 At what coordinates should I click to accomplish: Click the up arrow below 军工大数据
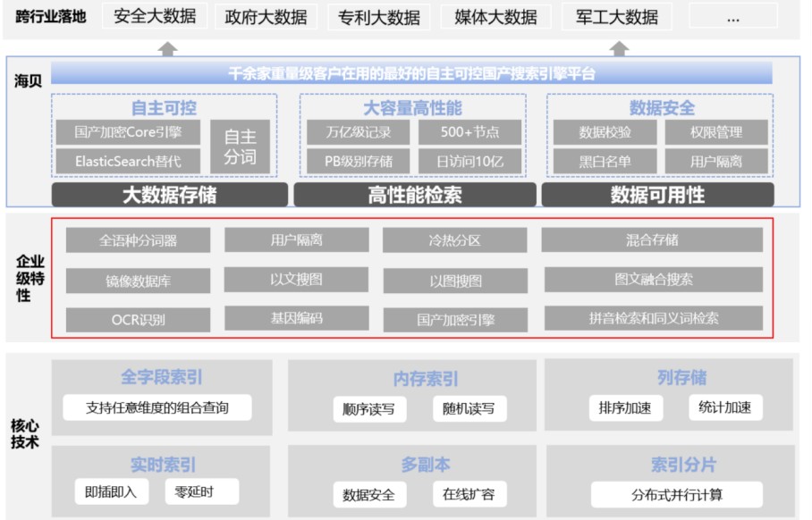619,47
